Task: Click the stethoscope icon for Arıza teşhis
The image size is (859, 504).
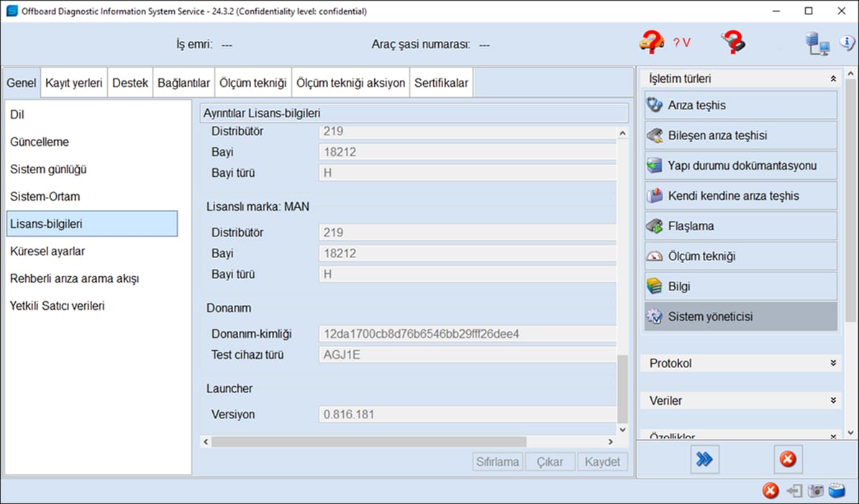Action: (655, 105)
